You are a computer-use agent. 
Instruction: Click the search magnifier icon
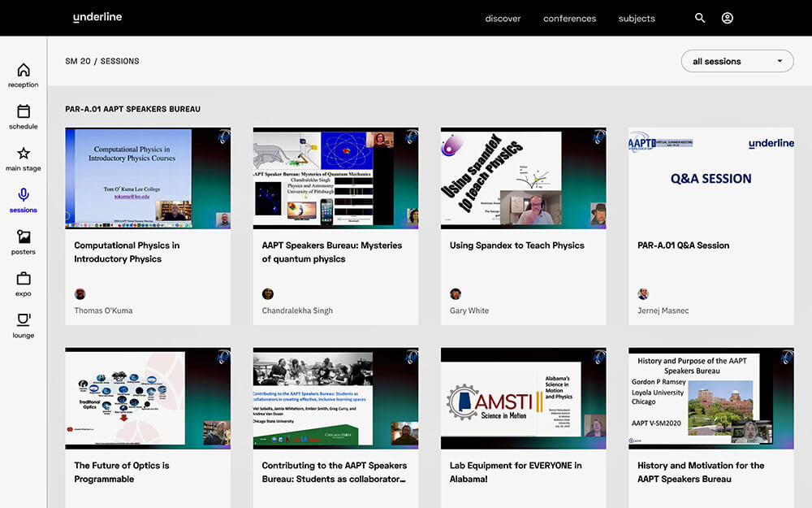(700, 18)
